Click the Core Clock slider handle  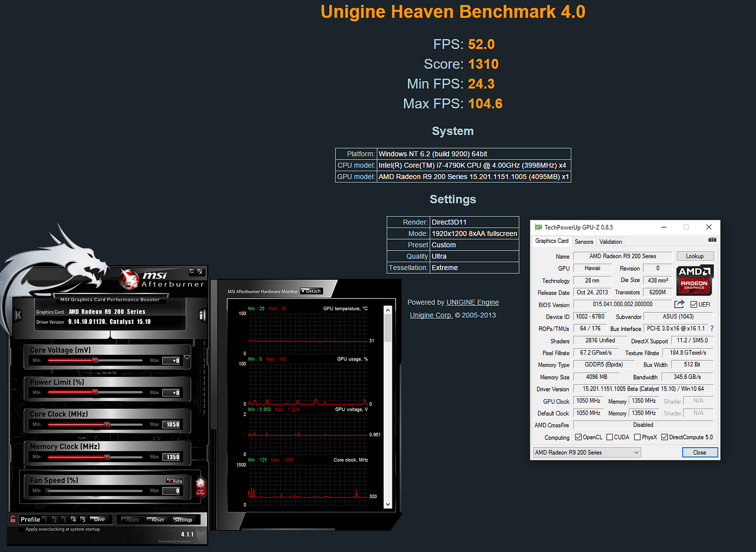tap(107, 425)
